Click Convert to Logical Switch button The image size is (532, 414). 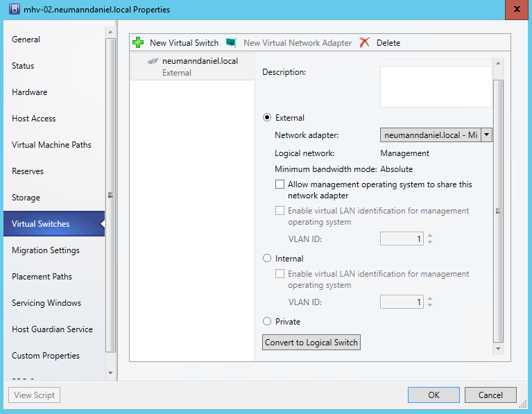[x=311, y=343]
